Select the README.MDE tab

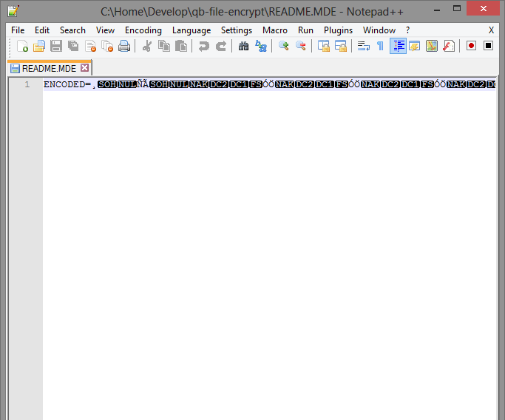click(x=50, y=68)
